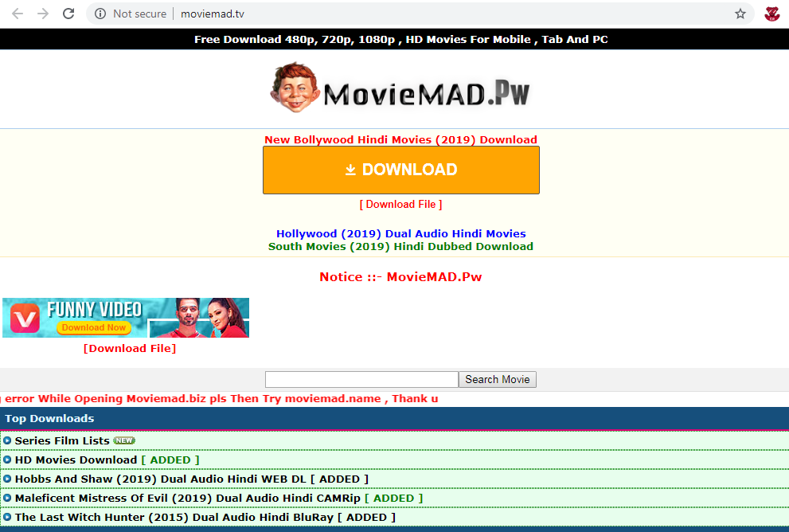Open South Movies (2019) Hindi Dubbed Download

(401, 247)
